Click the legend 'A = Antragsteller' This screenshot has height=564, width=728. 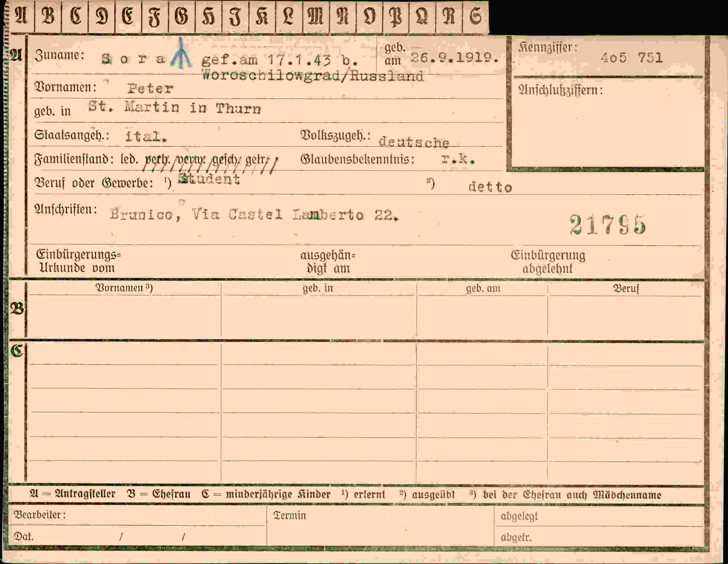point(72,494)
